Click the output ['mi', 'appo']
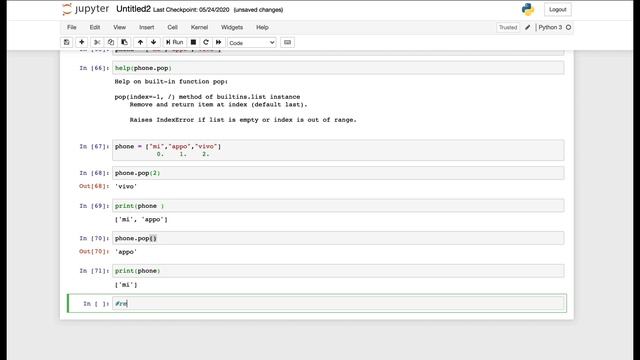The width and height of the screenshot is (640, 360). pyautogui.click(x=141, y=220)
